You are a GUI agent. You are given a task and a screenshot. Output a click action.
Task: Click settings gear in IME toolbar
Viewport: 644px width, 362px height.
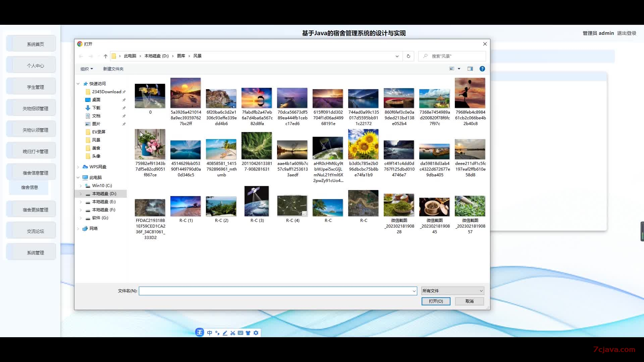256,333
